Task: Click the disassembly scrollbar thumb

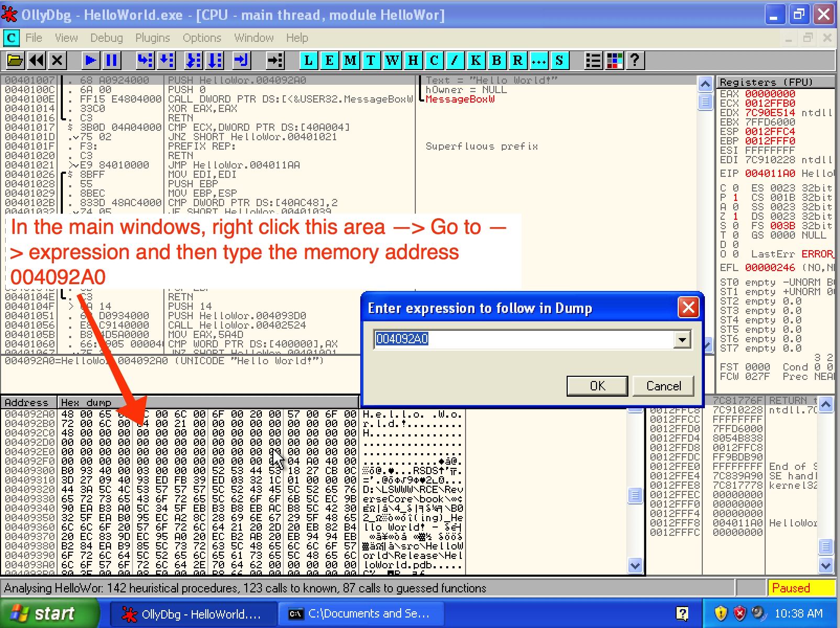Action: click(x=705, y=102)
